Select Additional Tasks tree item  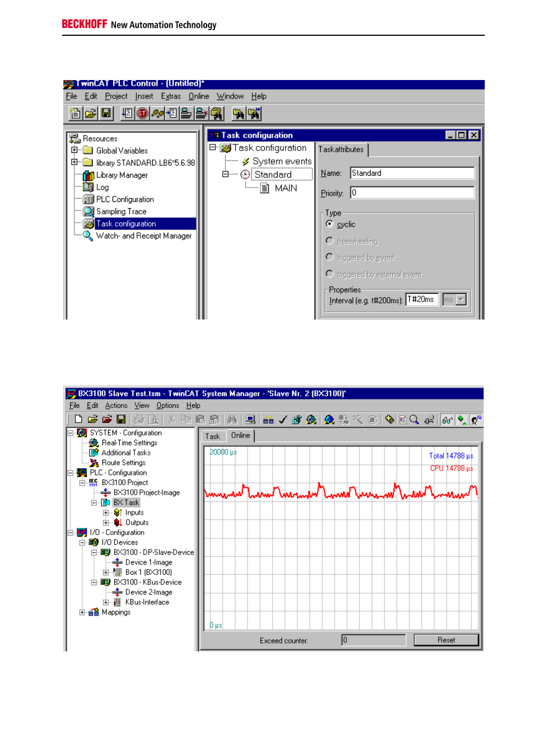point(126,453)
